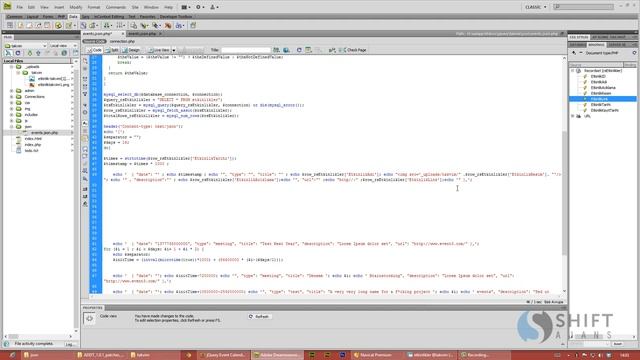Click the Get files down-arrow icon

tap(29, 53)
